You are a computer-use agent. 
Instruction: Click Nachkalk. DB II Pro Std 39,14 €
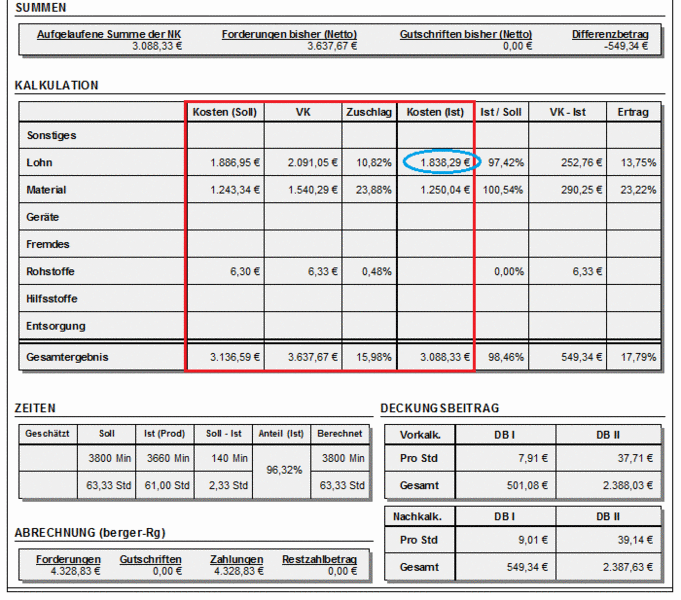tap(635, 540)
